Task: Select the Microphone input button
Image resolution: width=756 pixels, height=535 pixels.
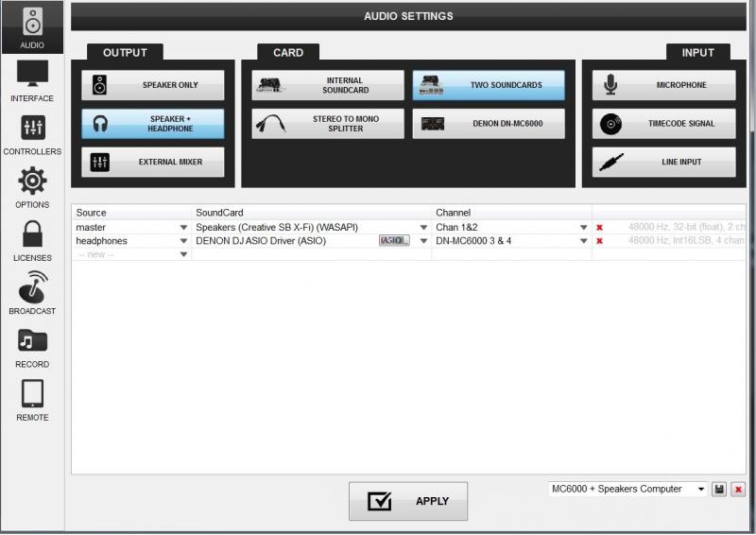Action: pyautogui.click(x=663, y=85)
